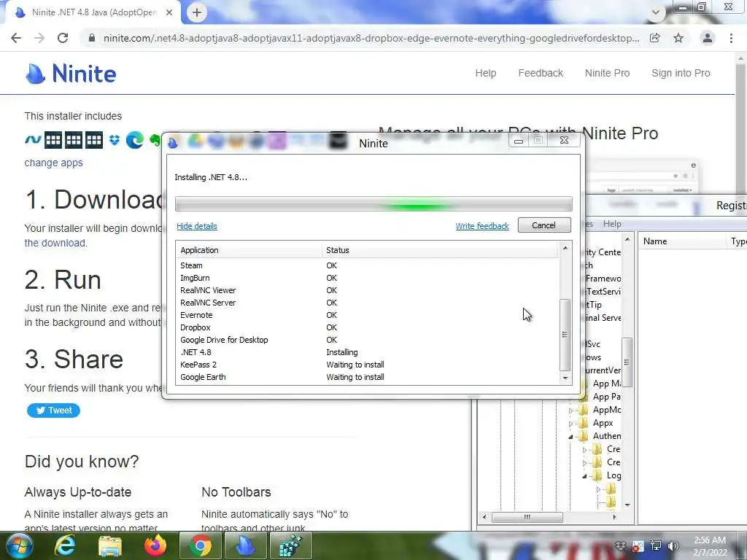The image size is (747, 560).
Task: Click the Dropbox icon in the installer list
Action: pyautogui.click(x=115, y=140)
